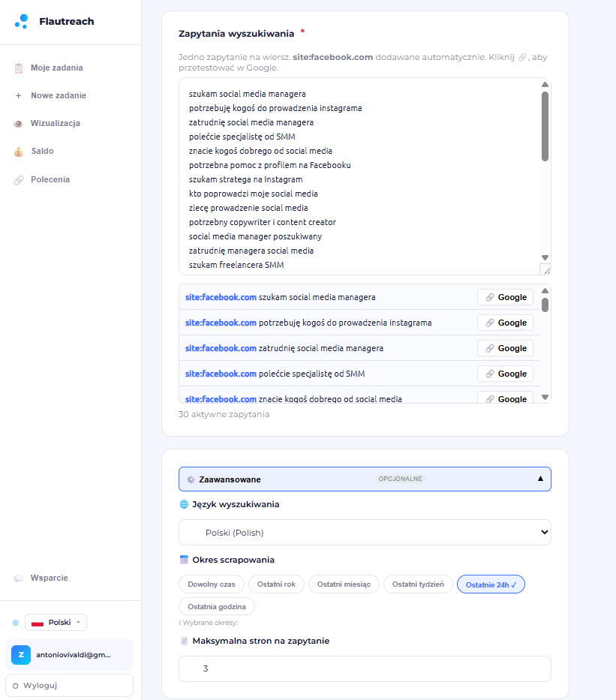Select the Ostatni tydzień period option
The width and height of the screenshot is (616, 700).
(x=418, y=584)
